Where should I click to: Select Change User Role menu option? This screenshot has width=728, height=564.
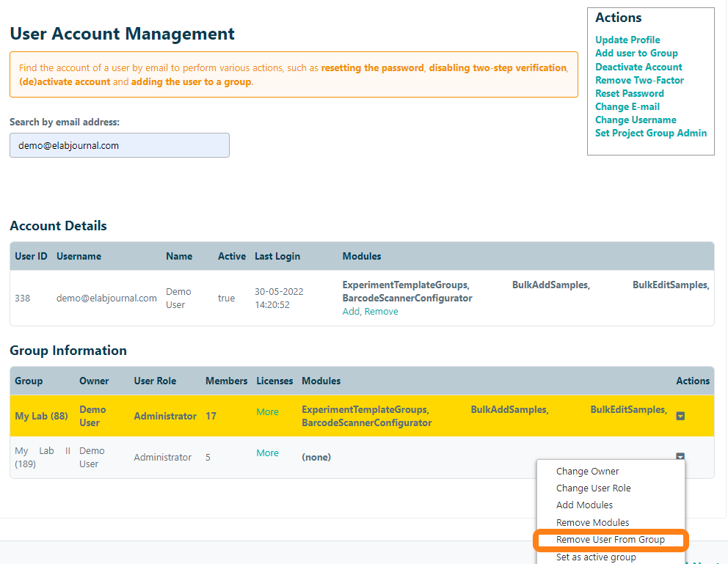click(x=593, y=488)
